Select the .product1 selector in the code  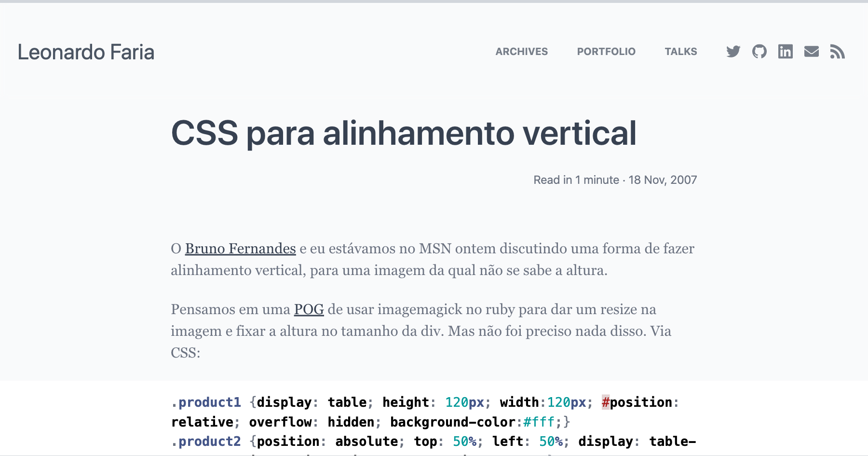click(x=206, y=402)
